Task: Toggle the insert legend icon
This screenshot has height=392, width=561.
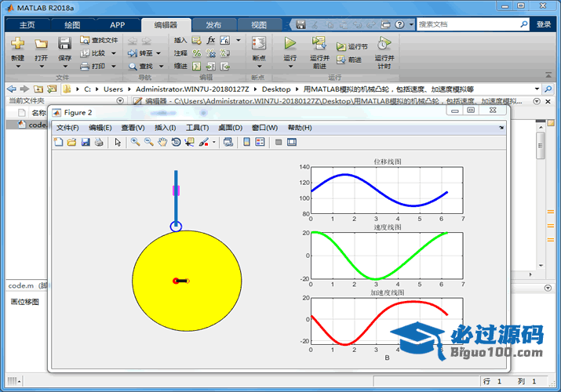Action: pyautogui.click(x=260, y=142)
